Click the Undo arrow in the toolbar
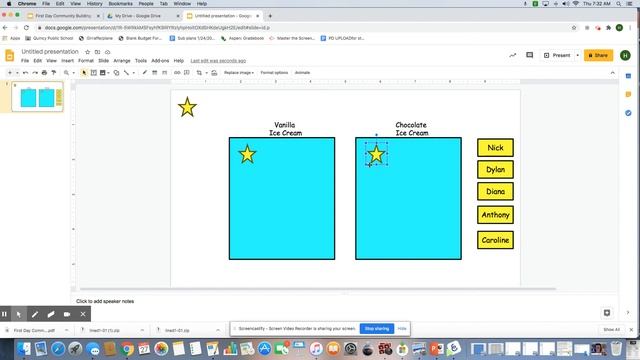The width and height of the screenshot is (640, 360). 26,73
